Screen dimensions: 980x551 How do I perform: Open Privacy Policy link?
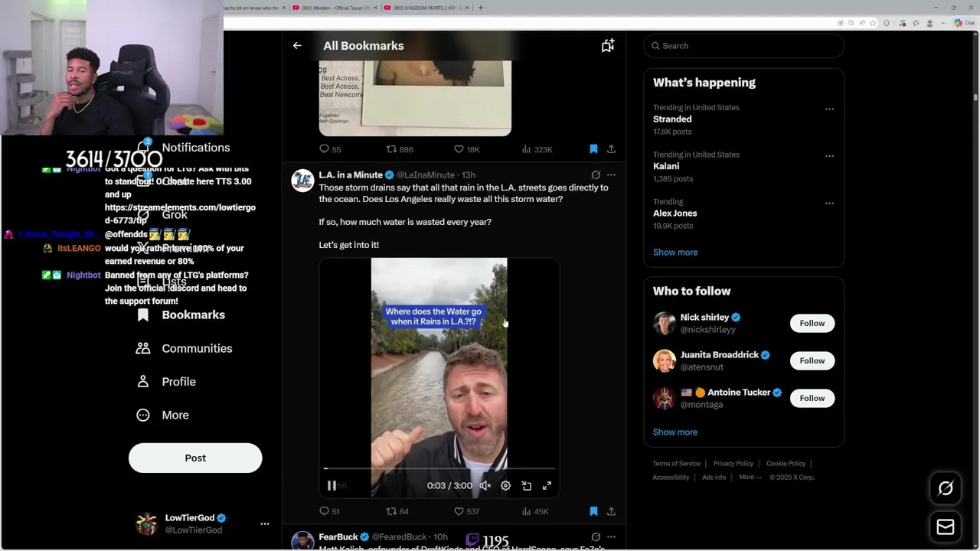pyautogui.click(x=733, y=464)
